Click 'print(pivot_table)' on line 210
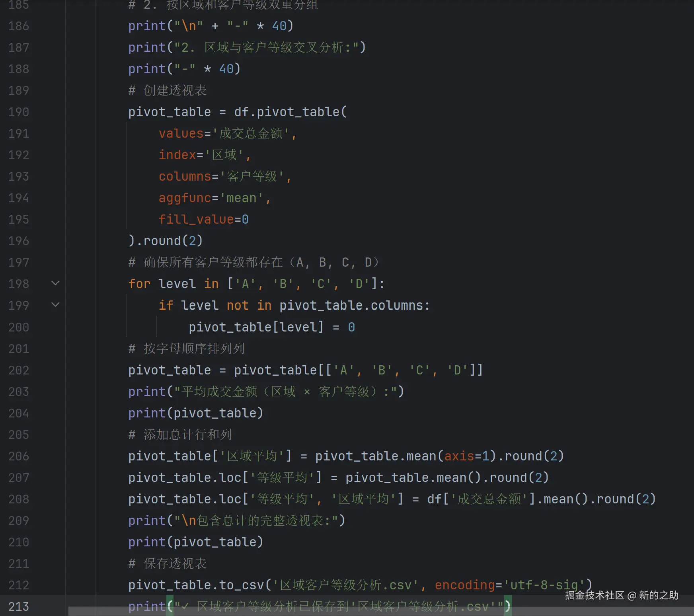The image size is (694, 616). (196, 542)
